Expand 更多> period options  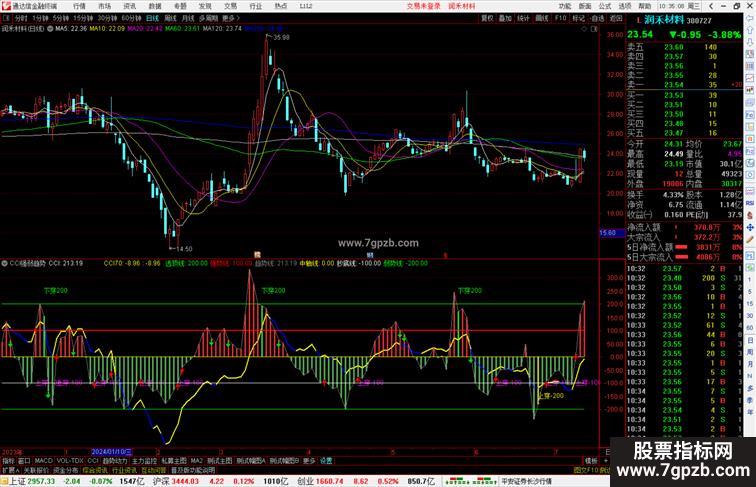click(231, 18)
